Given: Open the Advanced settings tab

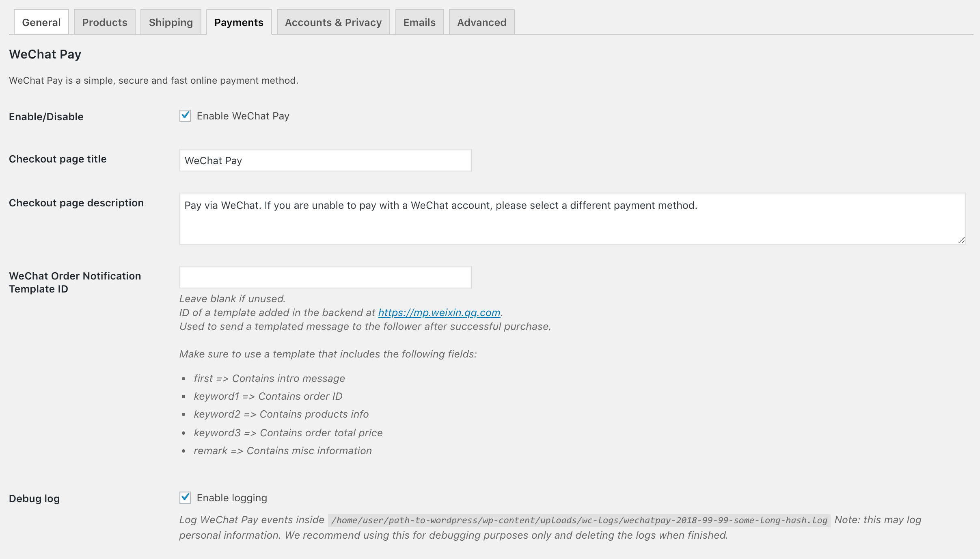Looking at the screenshot, I should 482,22.
